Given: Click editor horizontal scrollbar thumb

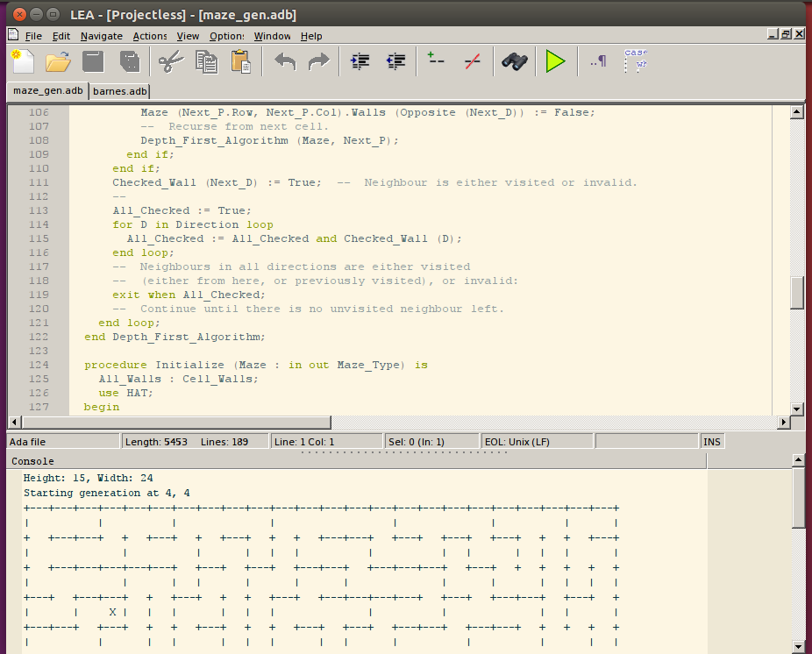Looking at the screenshot, I should pos(176,423).
